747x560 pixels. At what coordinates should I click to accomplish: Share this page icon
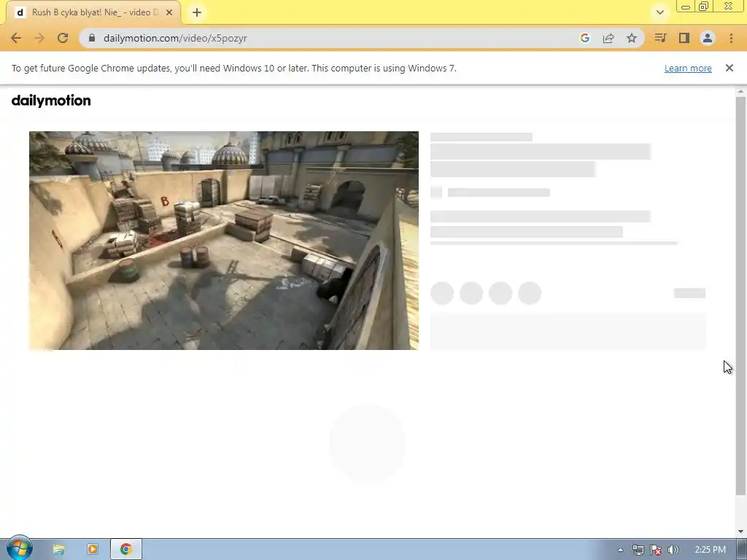coord(608,38)
